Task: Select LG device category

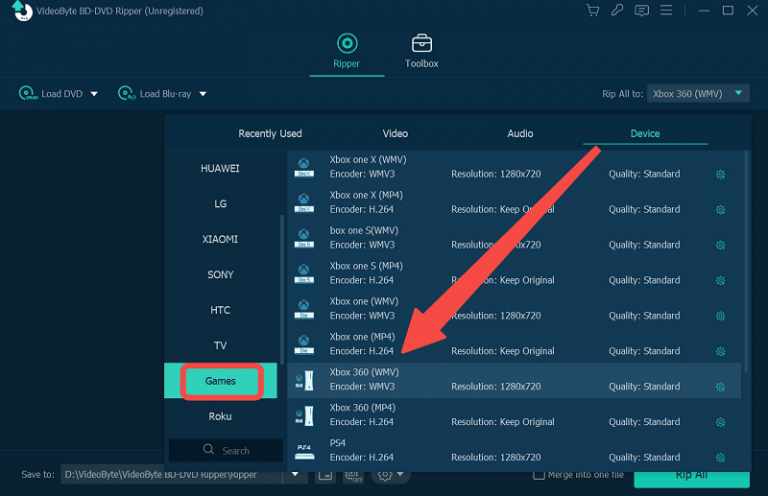Action: pos(220,204)
